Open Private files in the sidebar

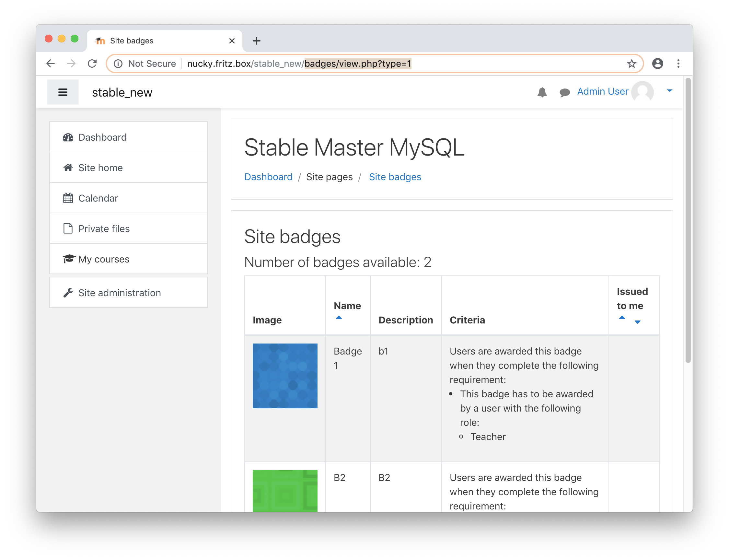pos(129,228)
